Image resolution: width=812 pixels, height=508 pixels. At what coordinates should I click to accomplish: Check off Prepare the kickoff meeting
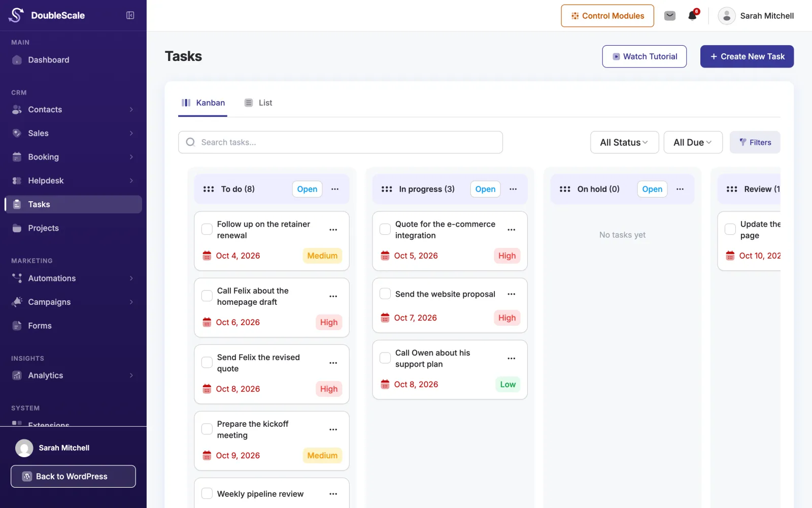pyautogui.click(x=207, y=429)
